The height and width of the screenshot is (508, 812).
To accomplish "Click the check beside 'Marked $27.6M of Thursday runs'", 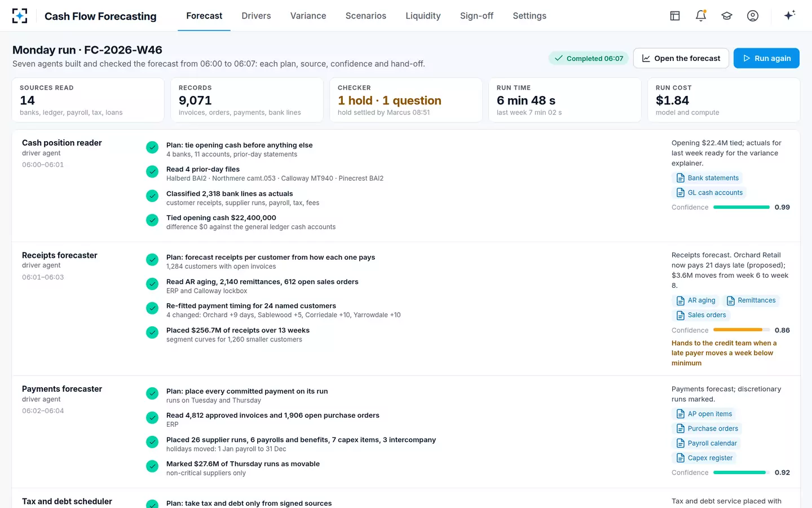I will click(152, 466).
